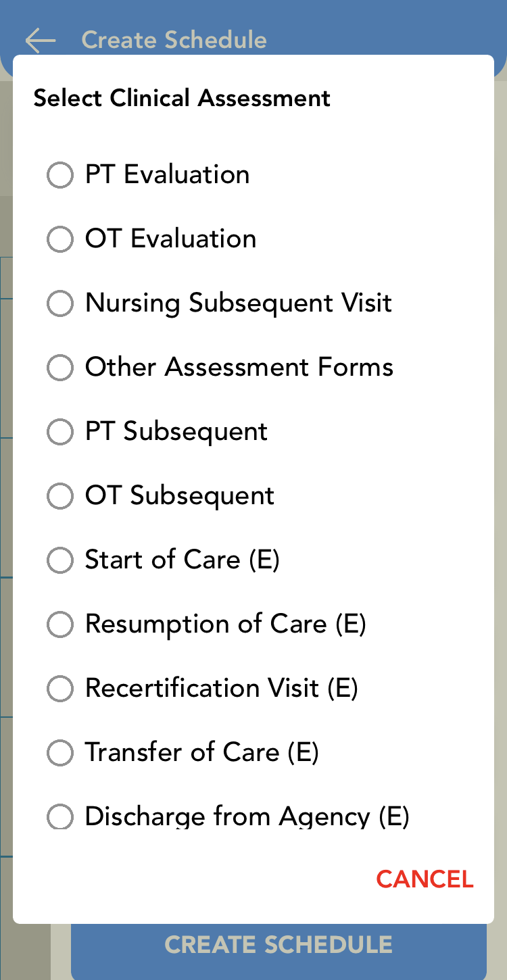Select Other Assessment Forms
Screen dimensions: 507x980
pos(59,368)
